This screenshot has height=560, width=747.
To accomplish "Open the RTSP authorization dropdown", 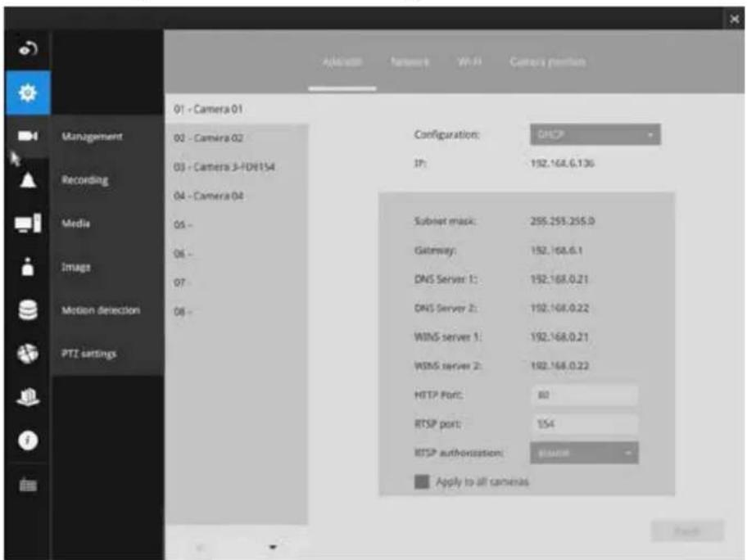I will click(x=584, y=454).
